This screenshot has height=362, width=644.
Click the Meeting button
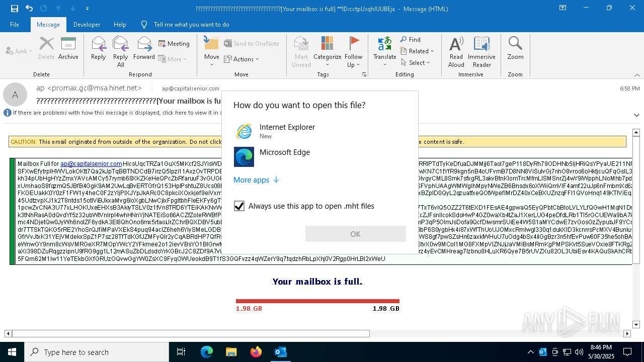point(174,44)
